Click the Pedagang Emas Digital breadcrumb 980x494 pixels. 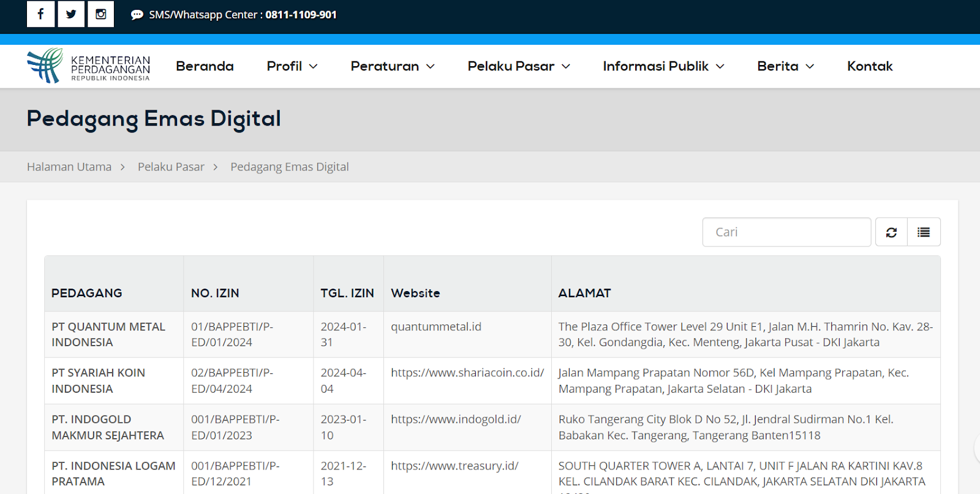pos(290,167)
